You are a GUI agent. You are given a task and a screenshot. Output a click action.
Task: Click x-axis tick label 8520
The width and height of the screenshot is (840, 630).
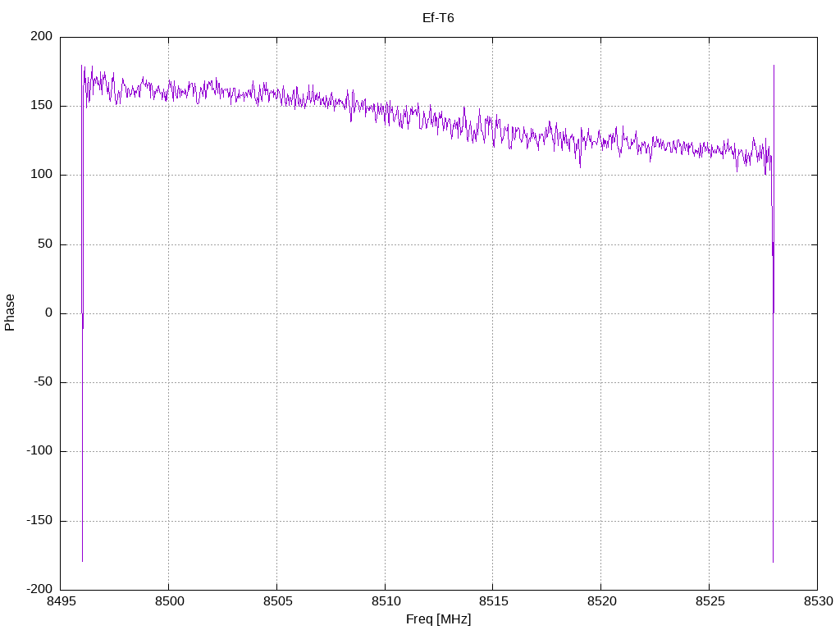[x=601, y=601]
